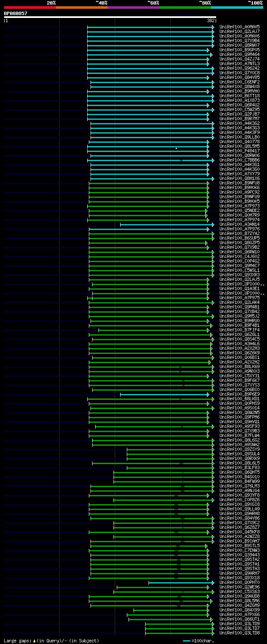Open the UniRef100_B8LK69 entry
Viewport: 267px width, 644px height.
(239, 366)
